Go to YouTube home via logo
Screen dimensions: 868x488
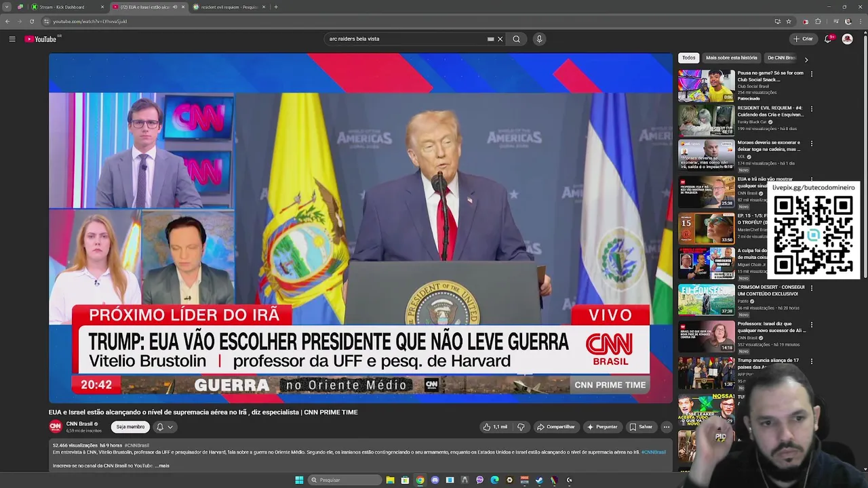click(x=41, y=39)
